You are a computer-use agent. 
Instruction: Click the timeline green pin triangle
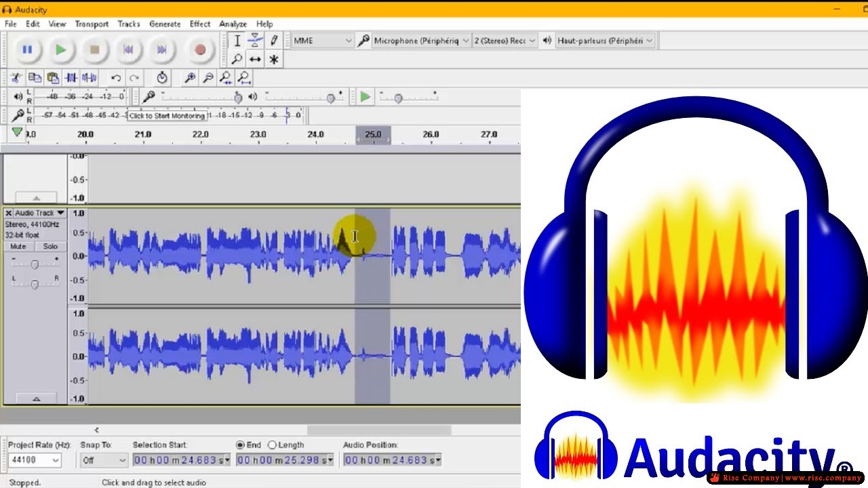(18, 133)
